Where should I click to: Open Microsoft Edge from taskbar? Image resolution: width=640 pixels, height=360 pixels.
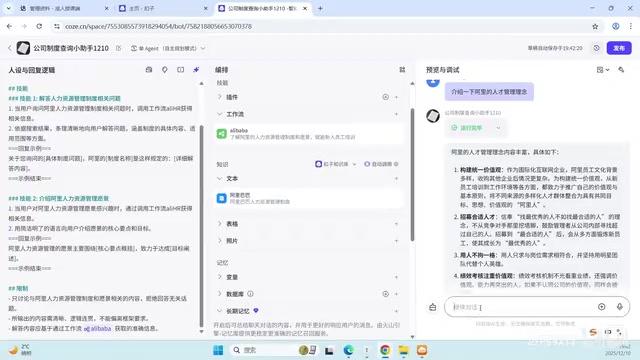[x=348, y=350]
